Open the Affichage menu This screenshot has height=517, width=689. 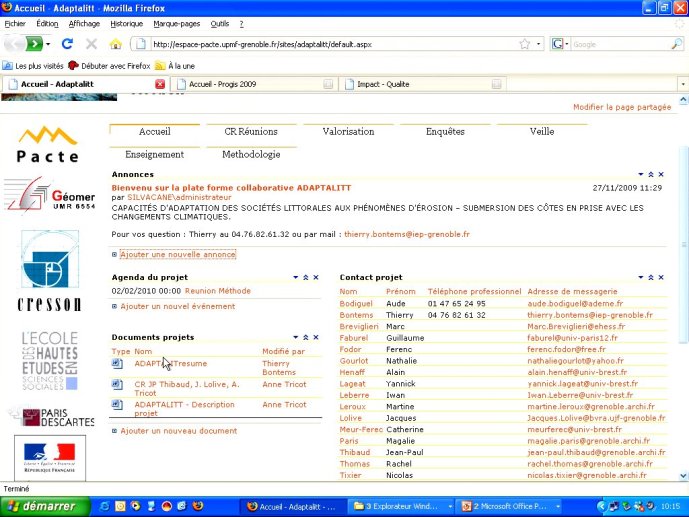[84, 24]
